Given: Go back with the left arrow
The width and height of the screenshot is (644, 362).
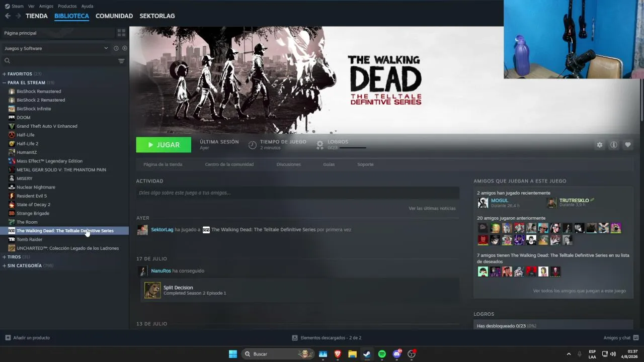Looking at the screenshot, I should 8,16.
